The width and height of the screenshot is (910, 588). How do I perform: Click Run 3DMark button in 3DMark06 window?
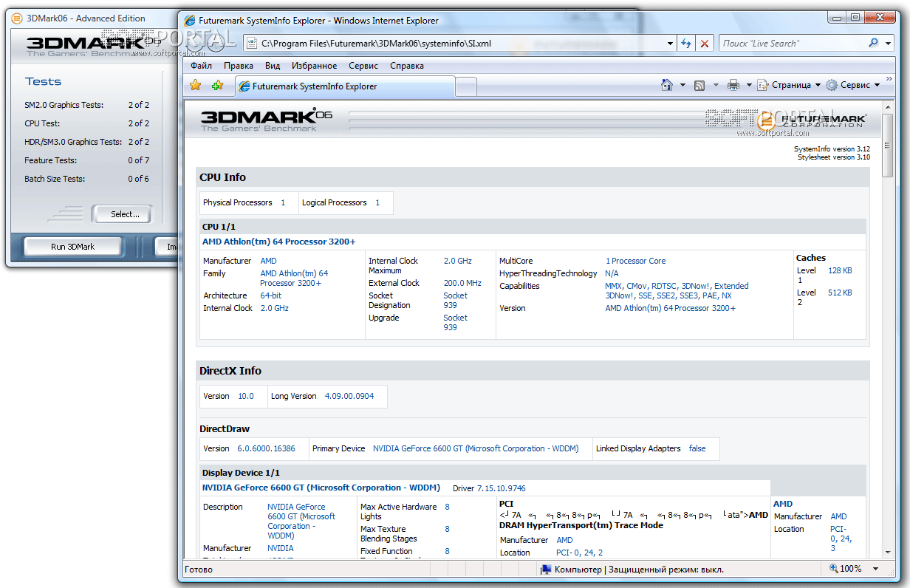(72, 247)
